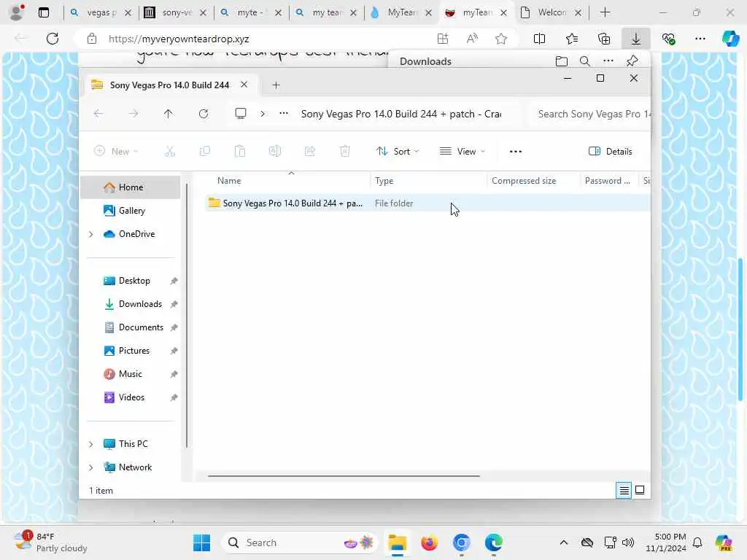Open Edge Copilot sidebar icon
Viewport: 747px width, 560px height.
click(x=730, y=39)
